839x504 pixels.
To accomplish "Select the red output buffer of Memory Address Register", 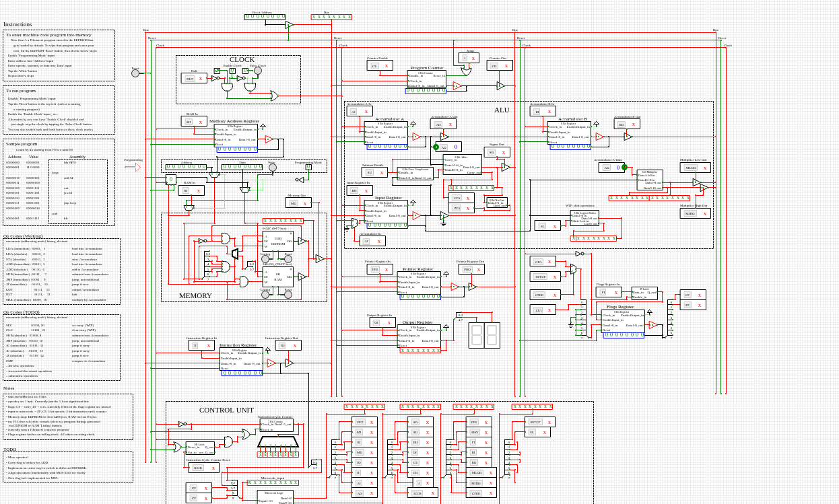I will coord(269,139).
